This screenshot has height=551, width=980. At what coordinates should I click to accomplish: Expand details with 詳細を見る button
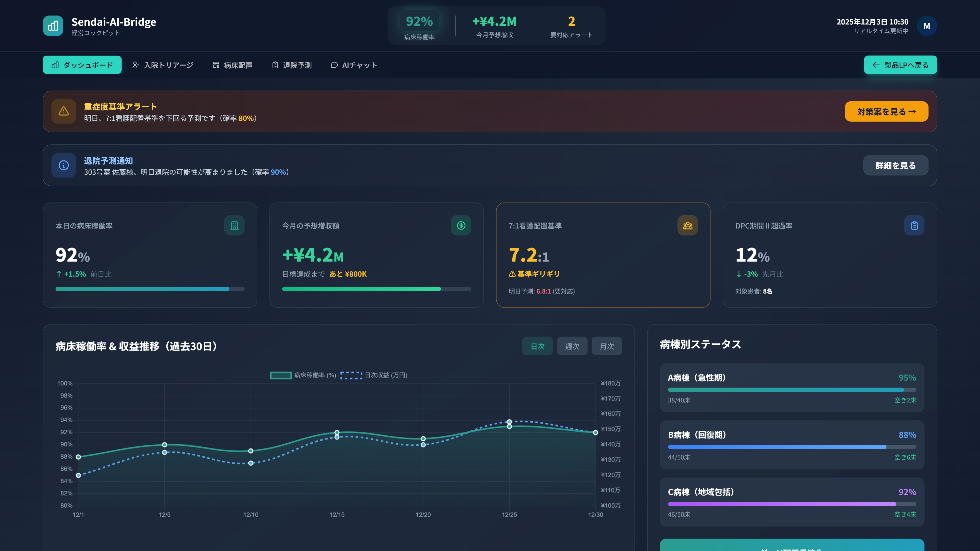point(896,165)
